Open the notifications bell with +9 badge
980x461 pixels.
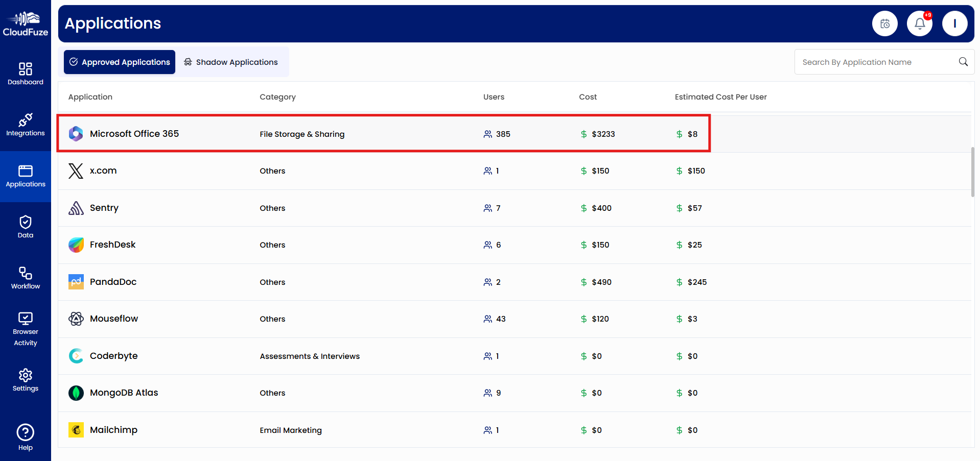[x=919, y=23]
